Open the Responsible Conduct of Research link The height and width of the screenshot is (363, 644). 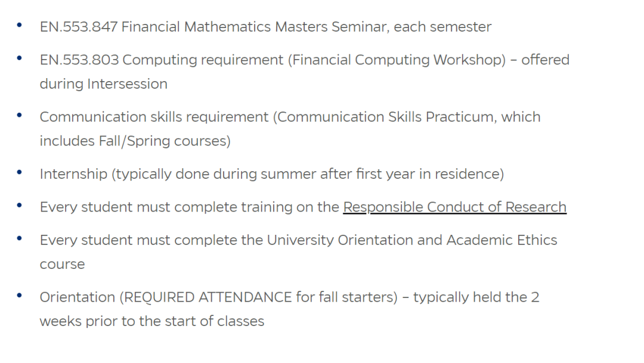tap(454, 207)
